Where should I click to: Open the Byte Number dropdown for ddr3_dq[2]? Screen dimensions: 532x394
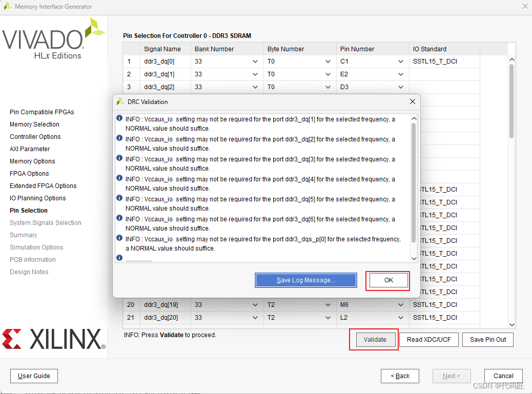pos(328,87)
